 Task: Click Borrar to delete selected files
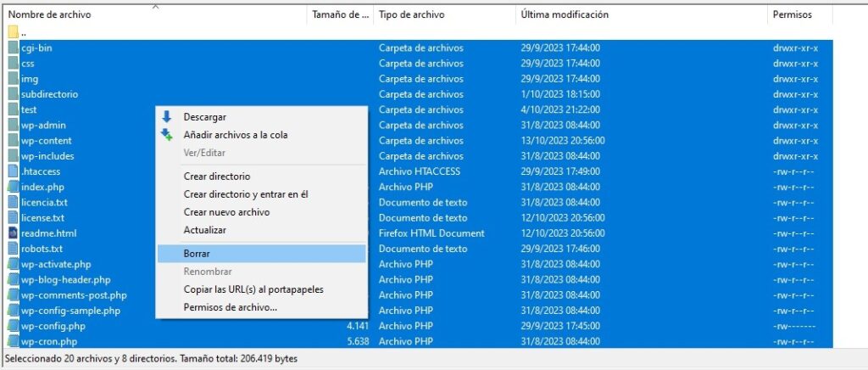(x=261, y=254)
